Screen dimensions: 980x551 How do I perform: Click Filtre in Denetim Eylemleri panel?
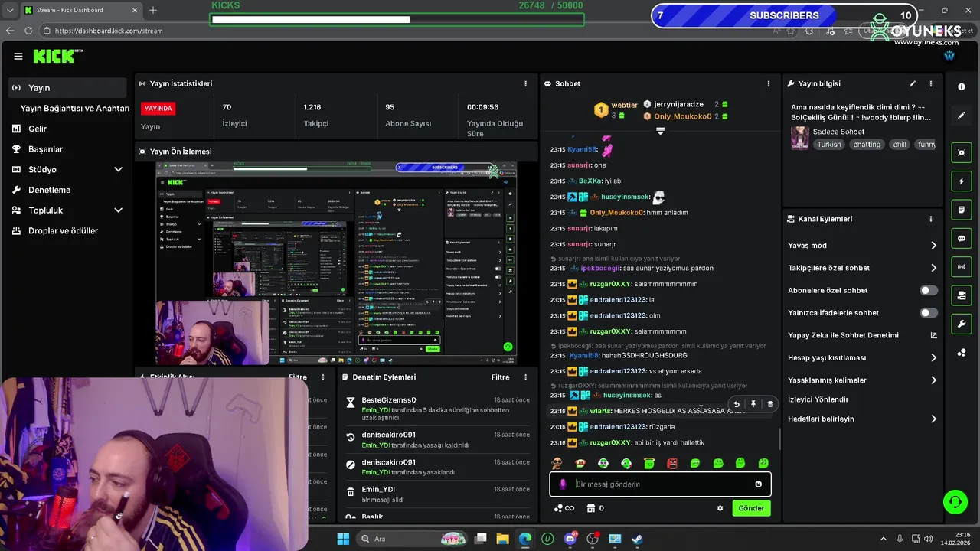point(500,377)
